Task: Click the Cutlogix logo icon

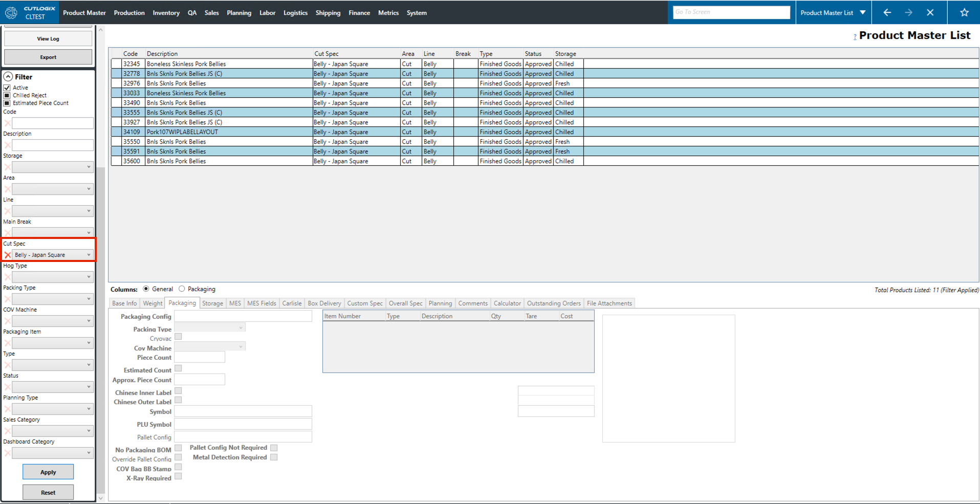Action: [11, 12]
